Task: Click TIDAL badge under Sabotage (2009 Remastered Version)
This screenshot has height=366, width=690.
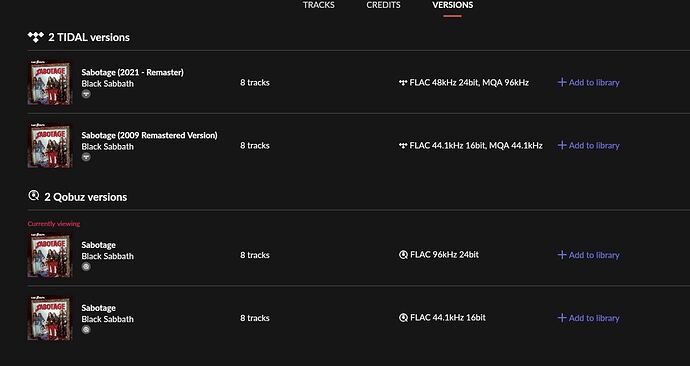Action: [86, 157]
